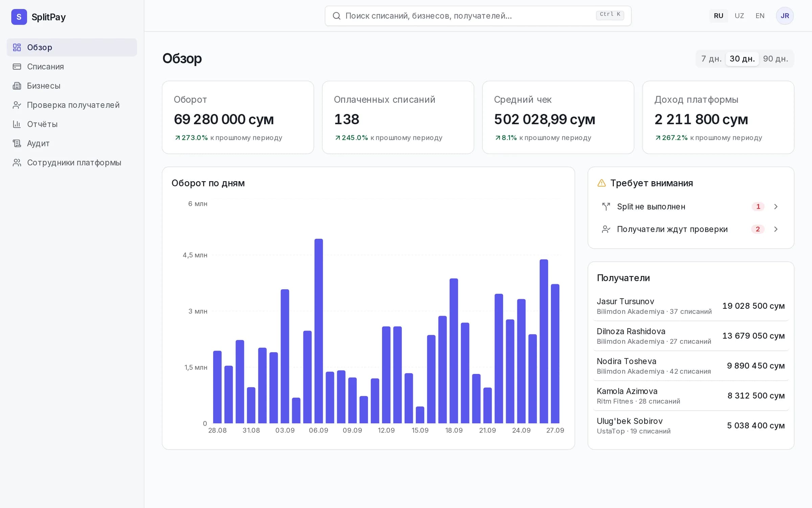Click the red badge showing 1
Image resolution: width=812 pixels, height=508 pixels.
(x=758, y=207)
